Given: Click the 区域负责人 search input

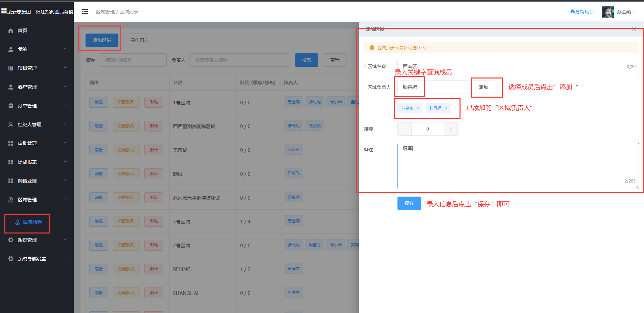Looking at the screenshot, I should pyautogui.click(x=434, y=87).
